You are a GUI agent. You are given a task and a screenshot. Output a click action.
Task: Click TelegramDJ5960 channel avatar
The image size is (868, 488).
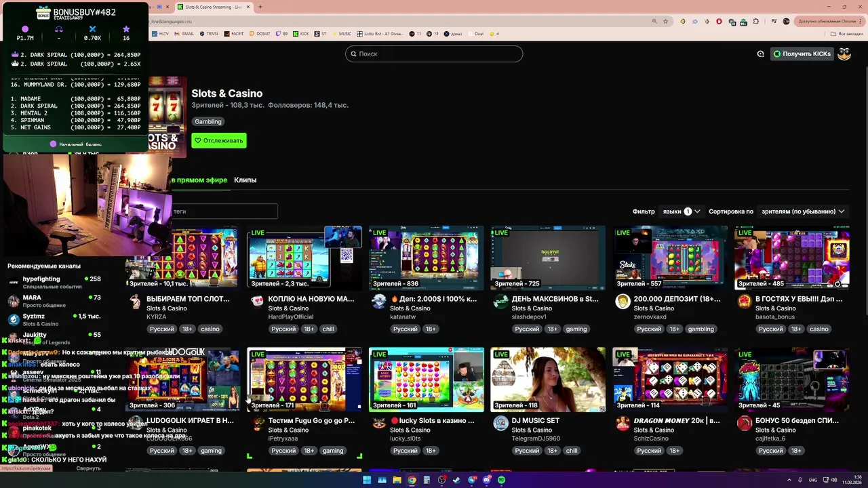(x=500, y=424)
